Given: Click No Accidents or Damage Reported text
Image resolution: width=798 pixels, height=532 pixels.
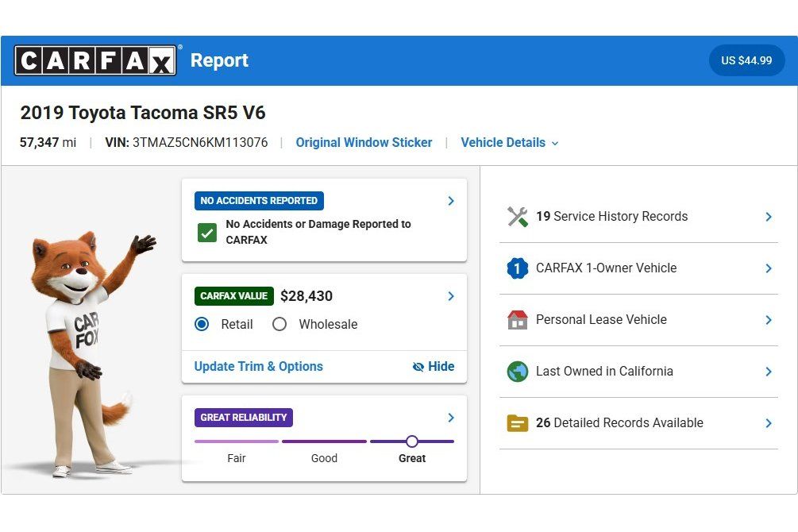Looking at the screenshot, I should pos(318,232).
